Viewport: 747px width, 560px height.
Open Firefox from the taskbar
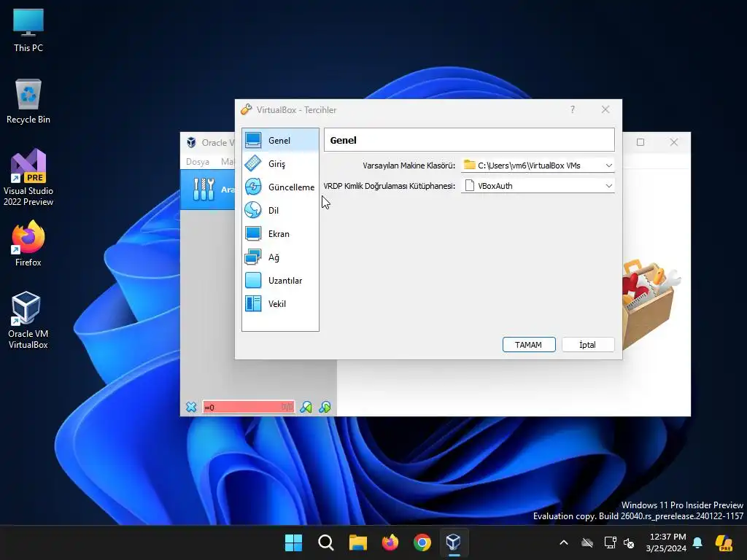tap(390, 542)
